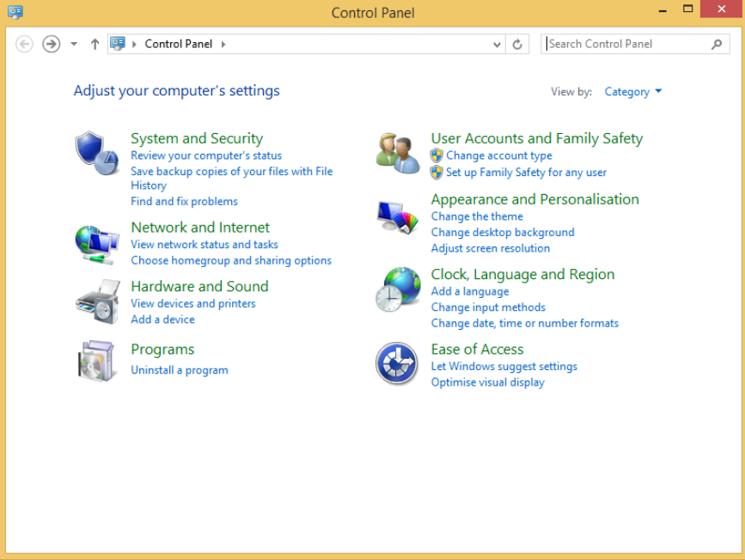
Task: Open Clock, Language and Region heading
Action: tap(522, 275)
